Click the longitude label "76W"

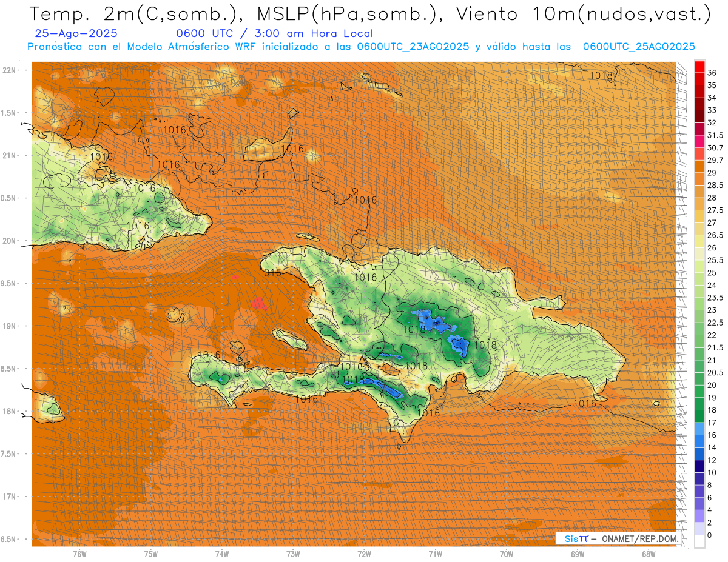pyautogui.click(x=80, y=554)
